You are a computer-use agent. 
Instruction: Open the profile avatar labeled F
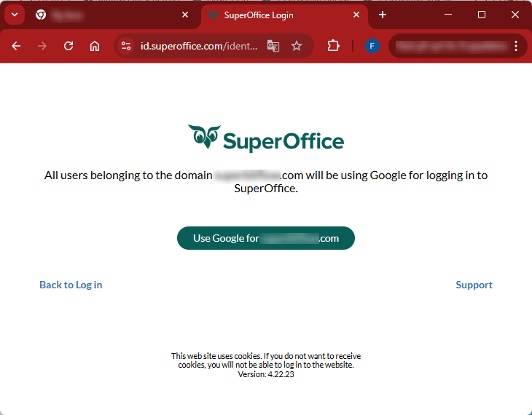coord(372,46)
